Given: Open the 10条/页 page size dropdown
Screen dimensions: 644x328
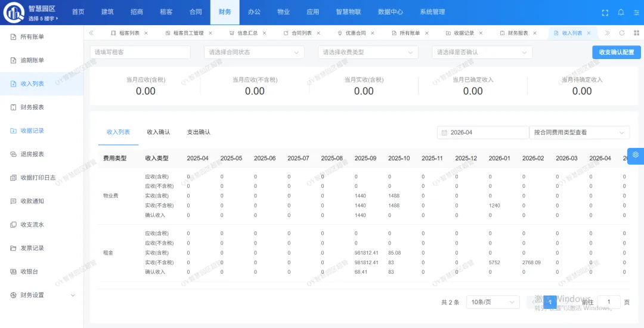Looking at the screenshot, I should pyautogui.click(x=493, y=302).
